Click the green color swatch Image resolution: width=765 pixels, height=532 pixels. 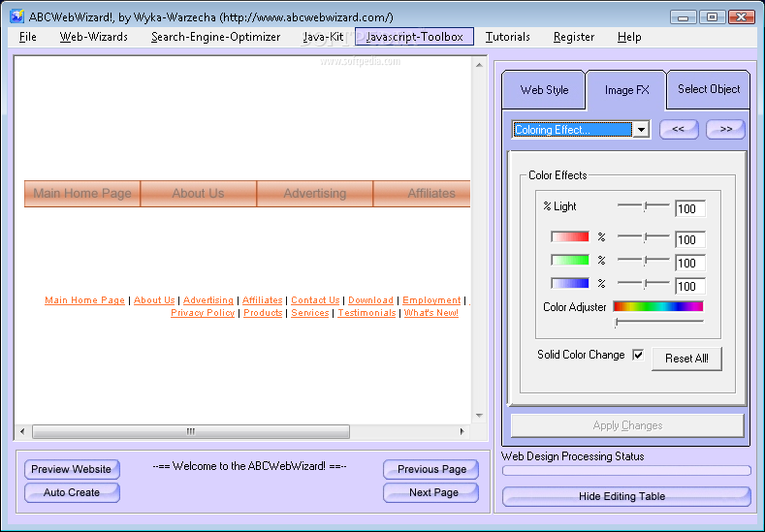click(x=570, y=260)
